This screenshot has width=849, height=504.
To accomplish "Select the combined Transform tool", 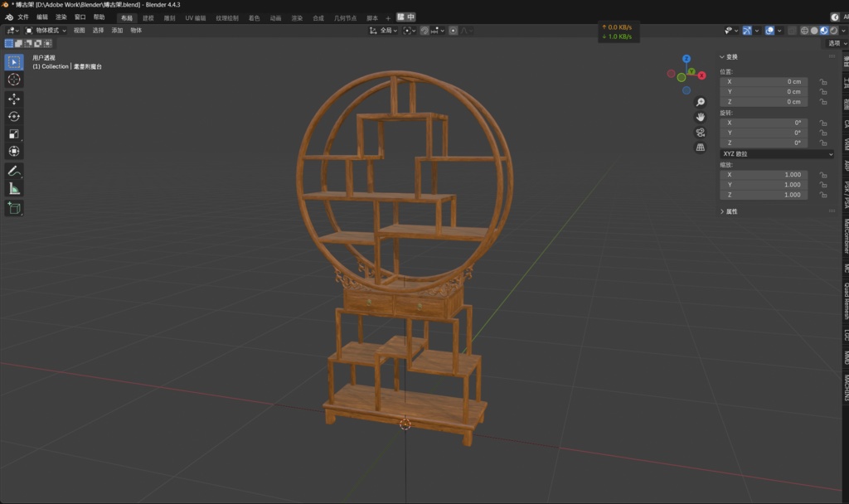I will [14, 151].
